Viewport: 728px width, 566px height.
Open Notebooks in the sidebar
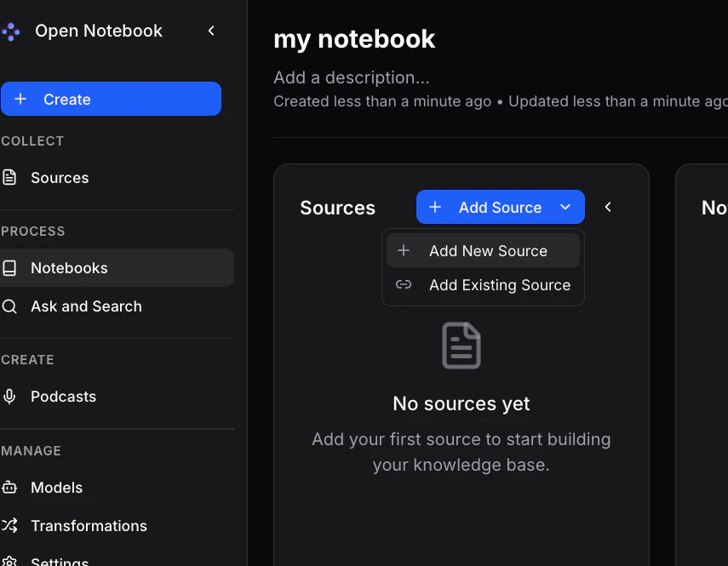click(117, 268)
